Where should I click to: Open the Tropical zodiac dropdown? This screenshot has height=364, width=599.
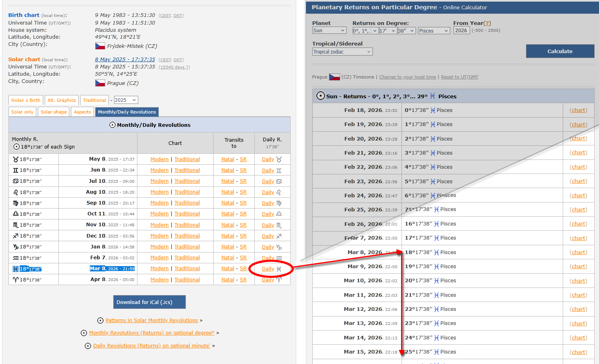coord(342,52)
